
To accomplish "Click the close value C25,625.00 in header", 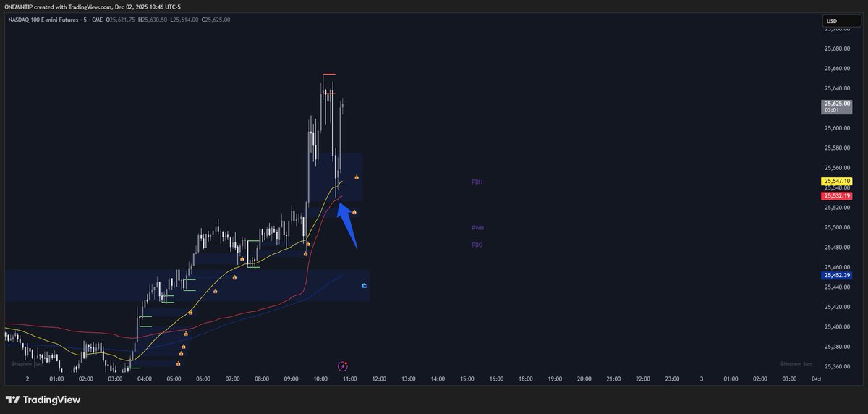I will coord(216,20).
